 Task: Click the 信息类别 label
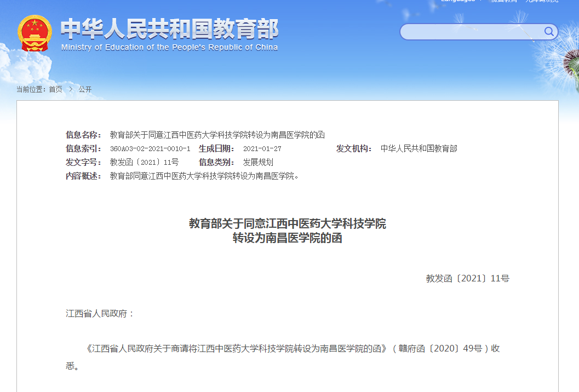(x=216, y=163)
